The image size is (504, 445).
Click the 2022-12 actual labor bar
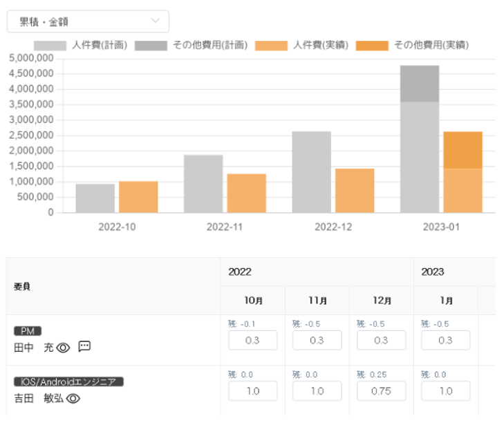(x=355, y=191)
